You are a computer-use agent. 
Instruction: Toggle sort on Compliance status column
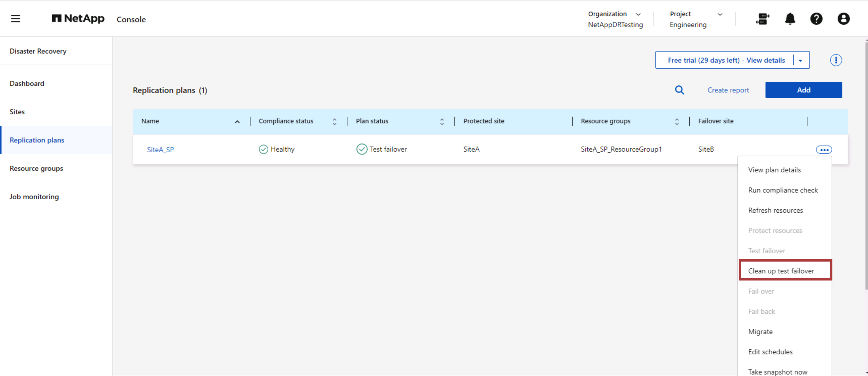click(334, 121)
